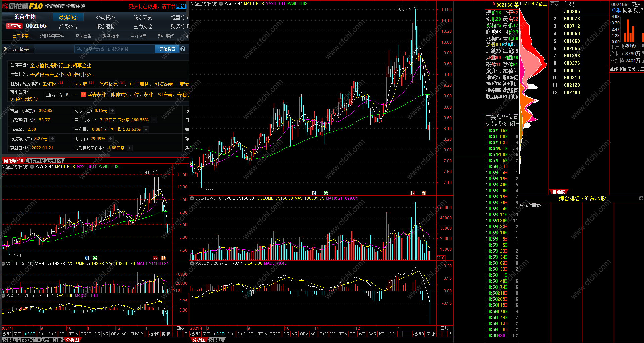Click the X10 volume scale button on the large chart
Screen dimensions: 644x343
pyautogui.click(x=441, y=258)
